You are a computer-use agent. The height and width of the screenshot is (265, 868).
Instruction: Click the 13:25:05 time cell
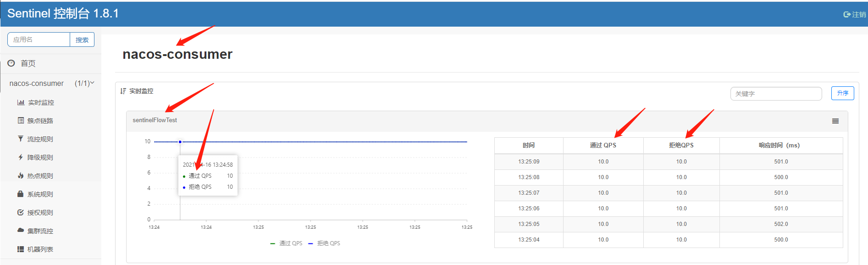tap(529, 224)
